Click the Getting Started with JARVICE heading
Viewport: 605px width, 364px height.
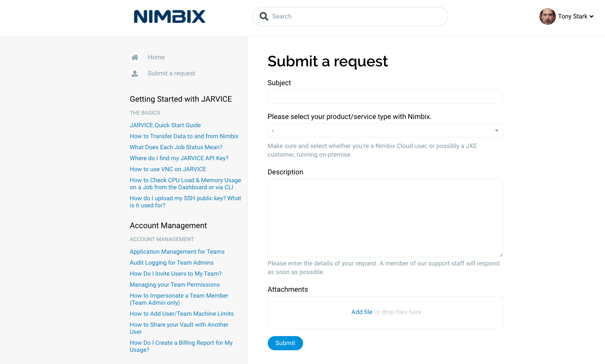(181, 99)
